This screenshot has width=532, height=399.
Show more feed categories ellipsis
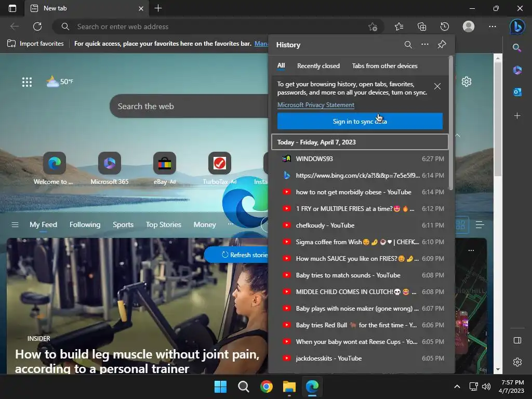[x=230, y=224]
